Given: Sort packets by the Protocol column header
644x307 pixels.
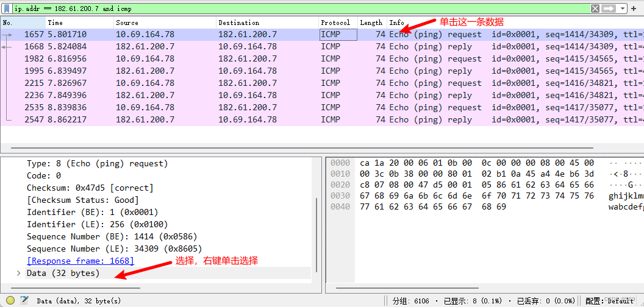Looking at the screenshot, I should (x=338, y=23).
